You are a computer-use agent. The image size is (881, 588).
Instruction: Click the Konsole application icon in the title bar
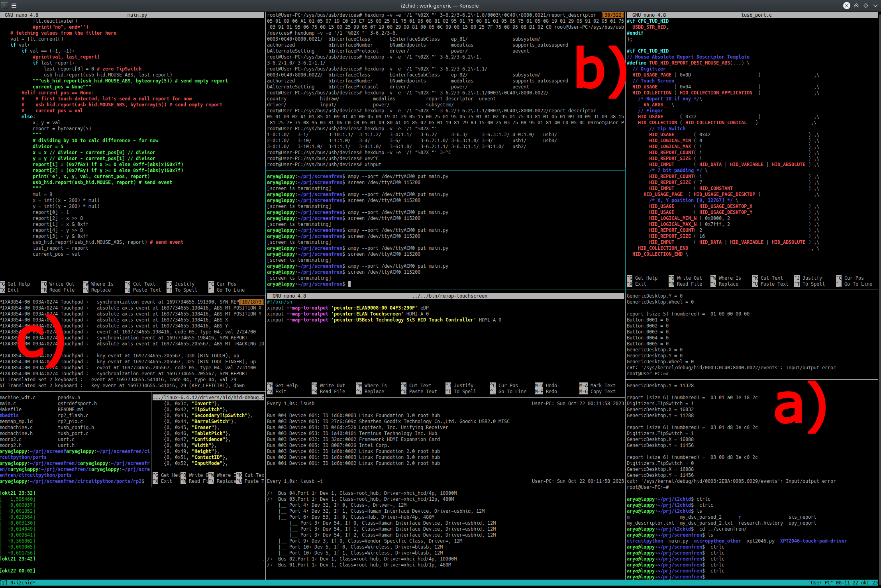point(4,6)
